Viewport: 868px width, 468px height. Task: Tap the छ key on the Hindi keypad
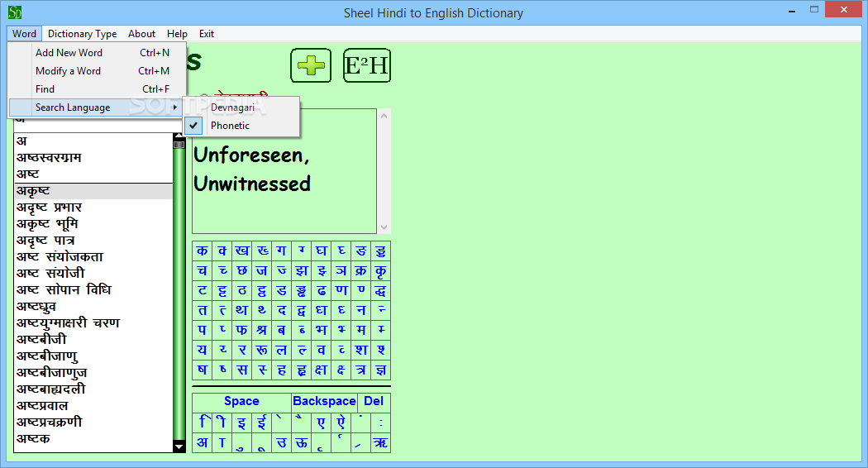(242, 271)
